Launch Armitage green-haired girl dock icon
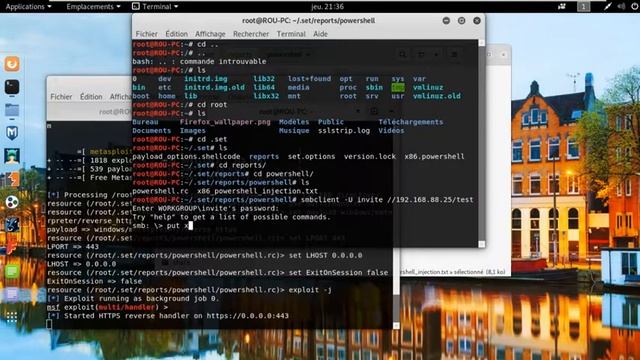This screenshot has width=640, height=360. coord(12,156)
